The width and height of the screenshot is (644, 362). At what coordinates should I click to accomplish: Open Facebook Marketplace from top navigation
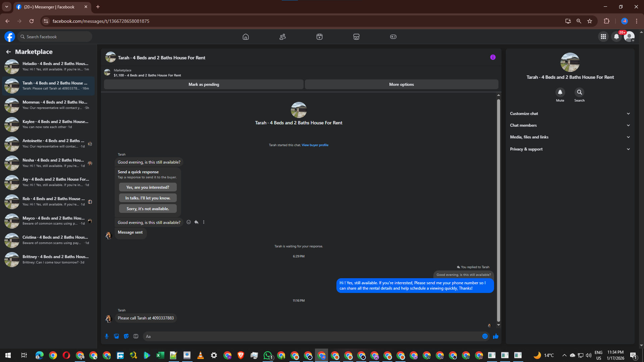pos(356,37)
